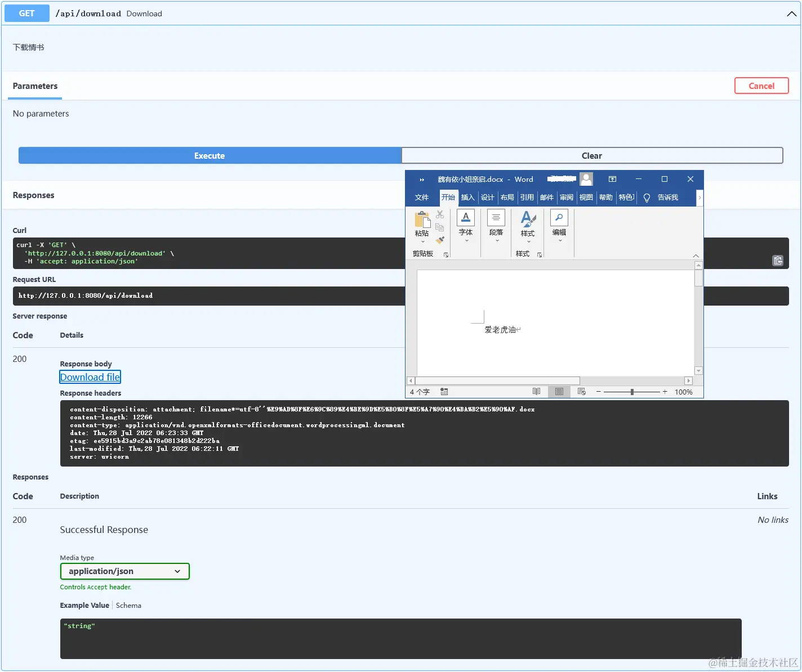The image size is (802, 672).
Task: Click the Download file link
Action: point(90,377)
